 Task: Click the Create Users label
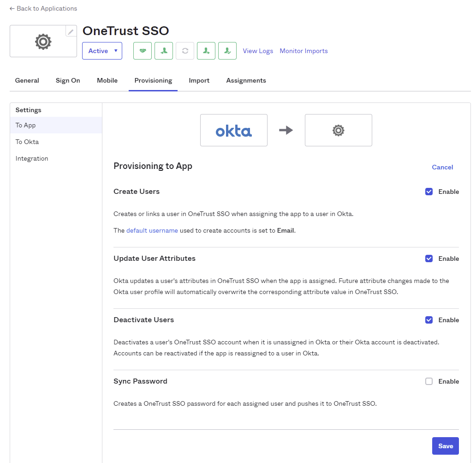pos(137,192)
